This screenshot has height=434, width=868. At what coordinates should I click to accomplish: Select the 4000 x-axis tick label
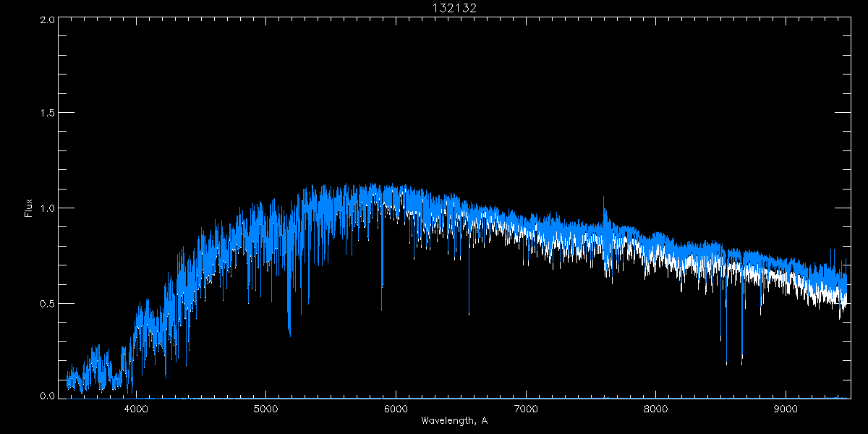136,409
